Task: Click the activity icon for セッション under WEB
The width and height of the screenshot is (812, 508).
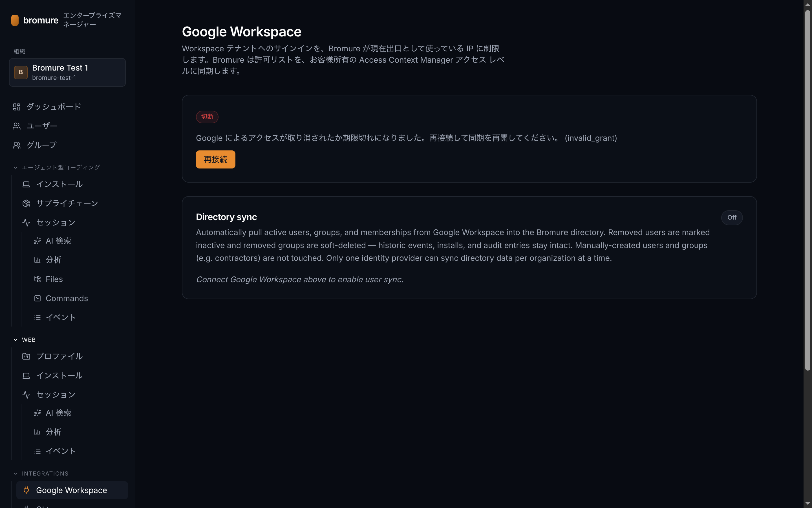Action: coord(26,395)
